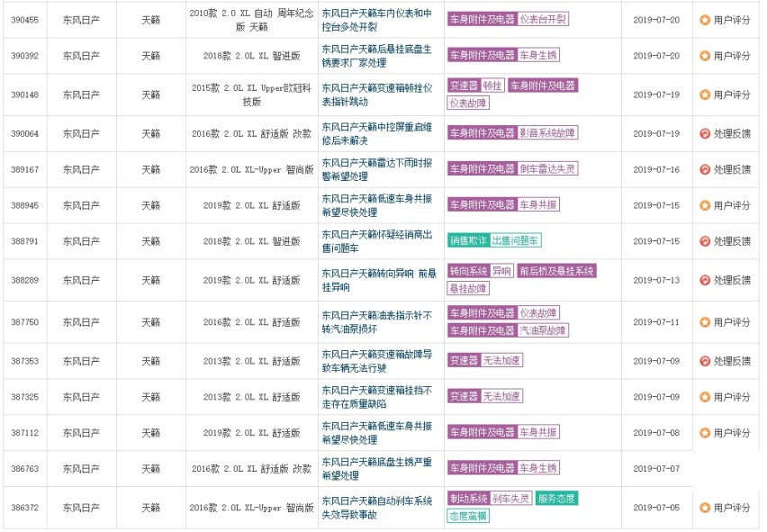Click the date 2019-07-05
This screenshot has width=767, height=532.
click(656, 508)
